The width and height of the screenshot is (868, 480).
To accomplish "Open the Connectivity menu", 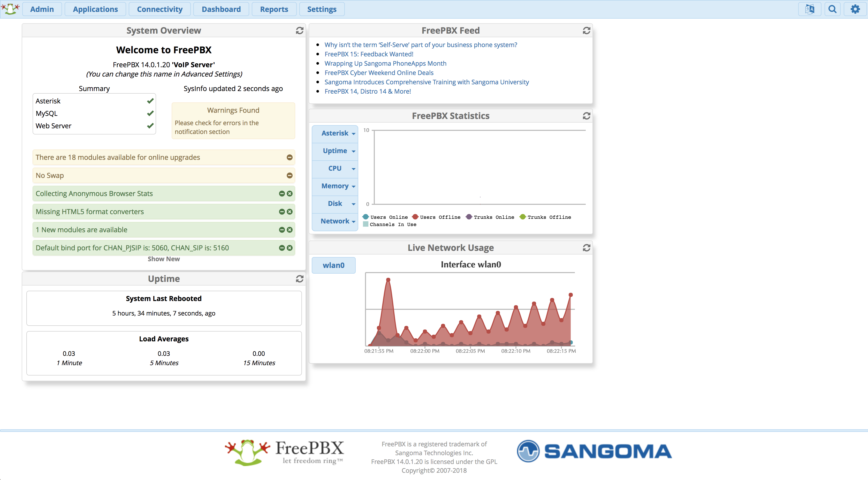I will [x=160, y=9].
